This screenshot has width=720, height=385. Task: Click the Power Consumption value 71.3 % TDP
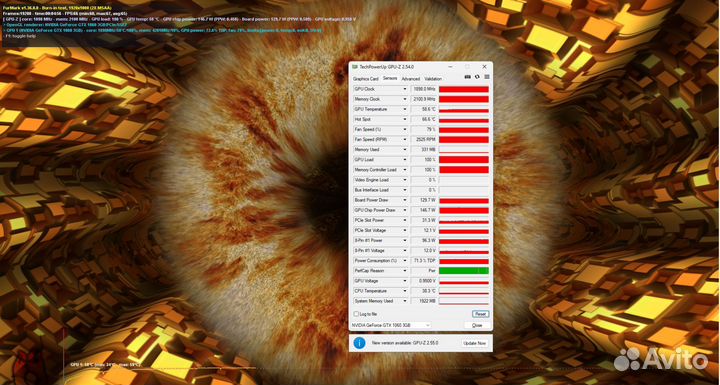pyautogui.click(x=423, y=261)
